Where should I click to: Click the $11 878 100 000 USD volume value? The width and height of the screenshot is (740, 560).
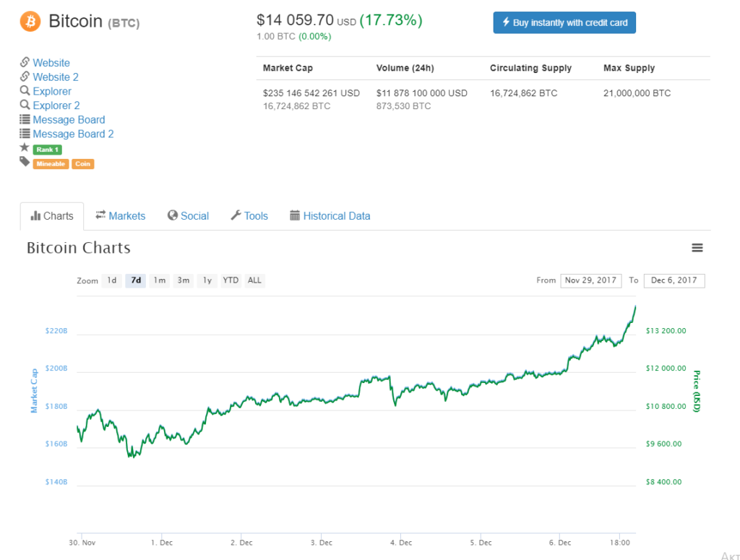(422, 93)
